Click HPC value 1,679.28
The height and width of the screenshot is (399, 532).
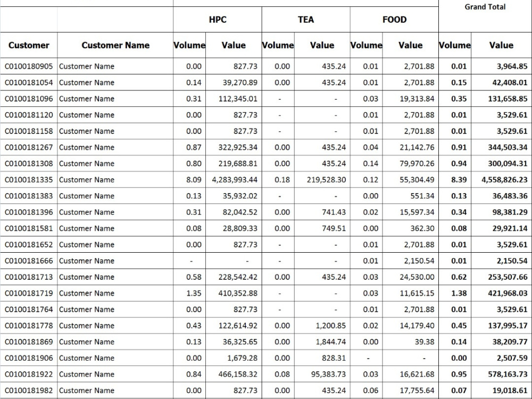point(242,358)
